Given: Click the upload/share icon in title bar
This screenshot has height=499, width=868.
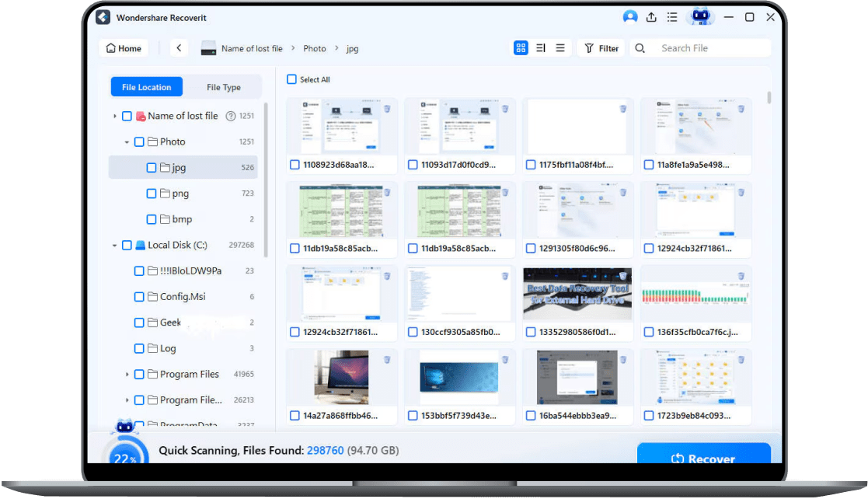Looking at the screenshot, I should pyautogui.click(x=651, y=17).
